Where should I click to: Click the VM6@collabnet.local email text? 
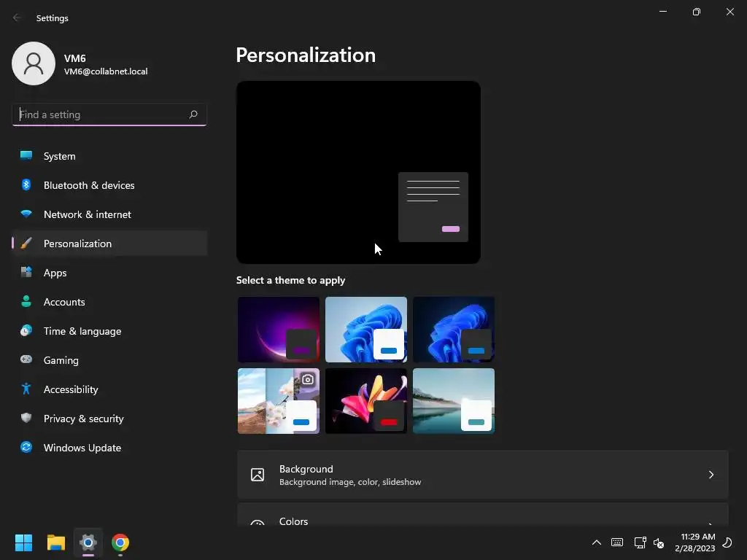[106, 71]
